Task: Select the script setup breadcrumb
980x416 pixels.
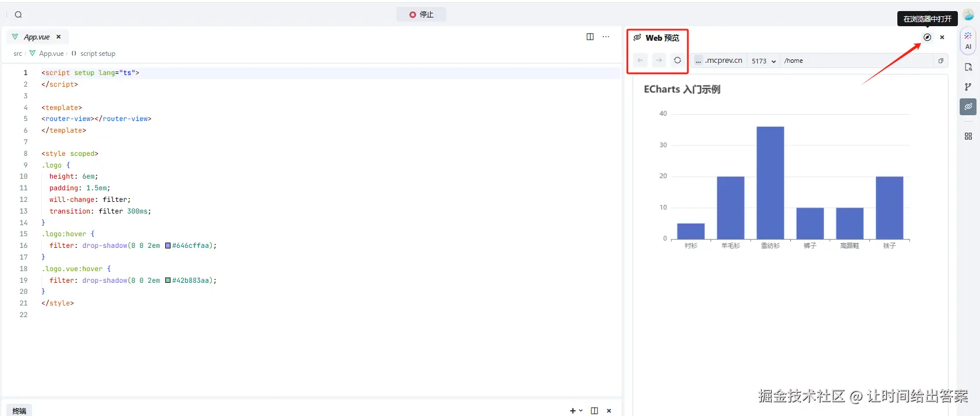Action: click(98, 54)
